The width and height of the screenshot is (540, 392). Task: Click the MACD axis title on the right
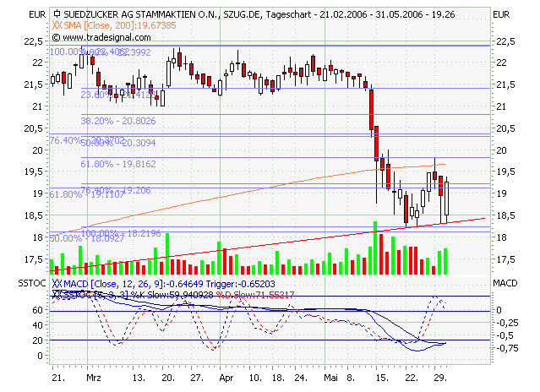(505, 283)
